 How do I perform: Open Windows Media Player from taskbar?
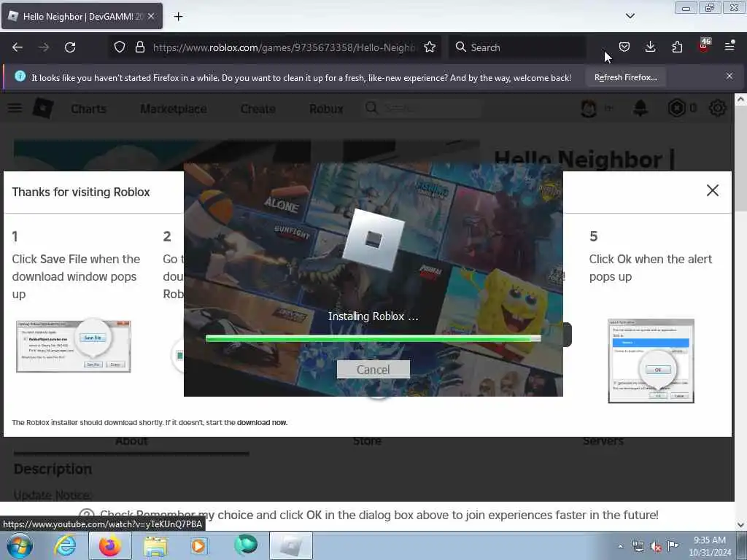point(200,545)
